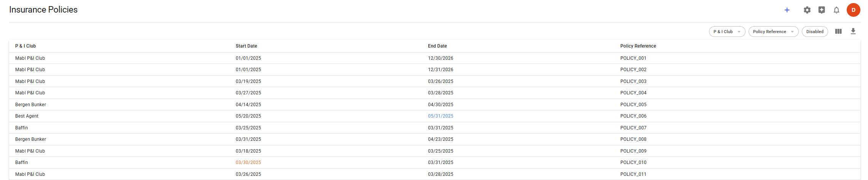Viewport: 868px width, 180px height.
Task: Sort by P & I Club column header
Action: 25,46
